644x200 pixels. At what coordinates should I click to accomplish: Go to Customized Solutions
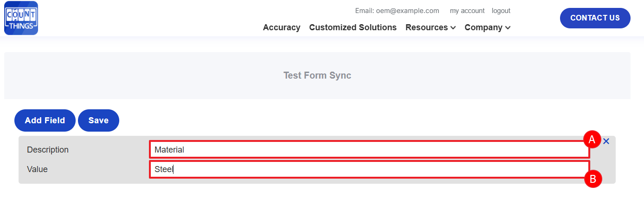[353, 27]
